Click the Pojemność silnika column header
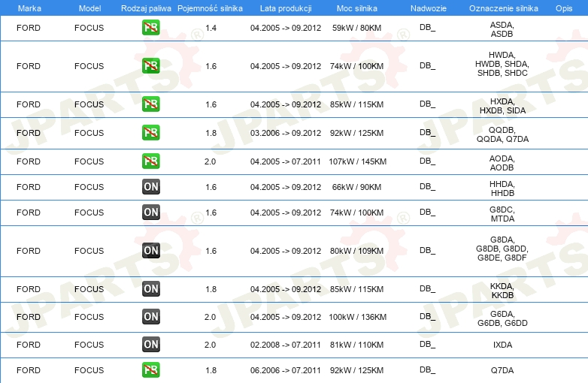 point(210,8)
